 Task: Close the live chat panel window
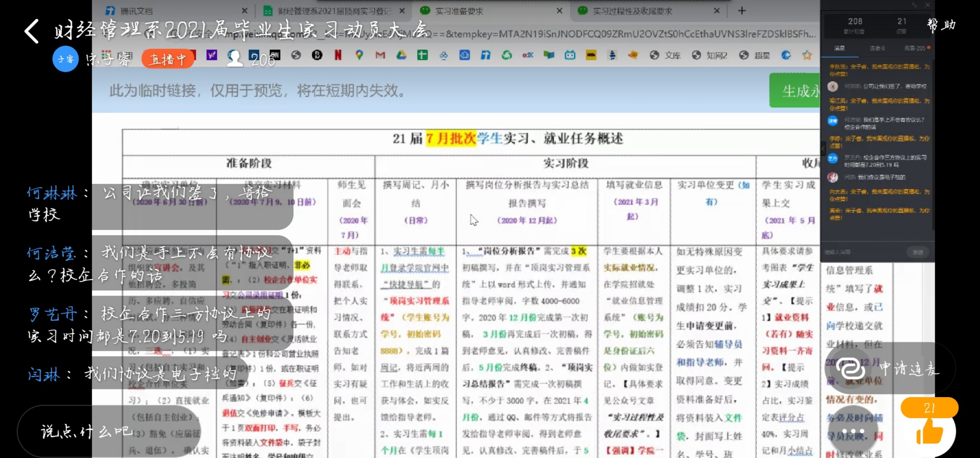(x=927, y=4)
